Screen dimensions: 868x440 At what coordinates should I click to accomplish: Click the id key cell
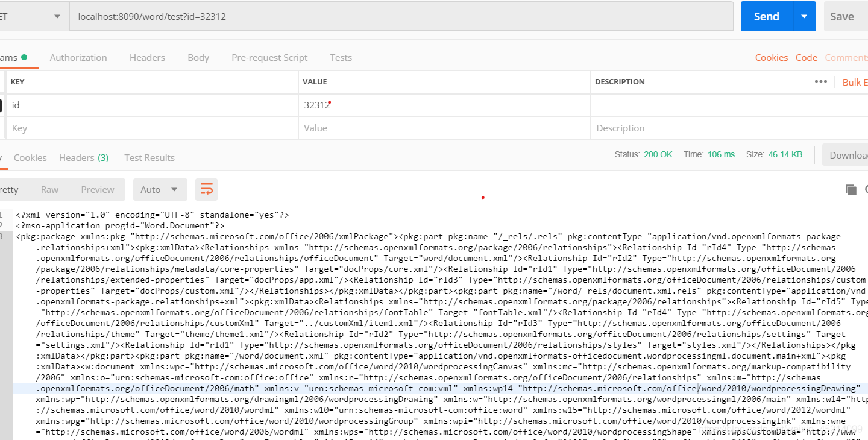coord(152,105)
